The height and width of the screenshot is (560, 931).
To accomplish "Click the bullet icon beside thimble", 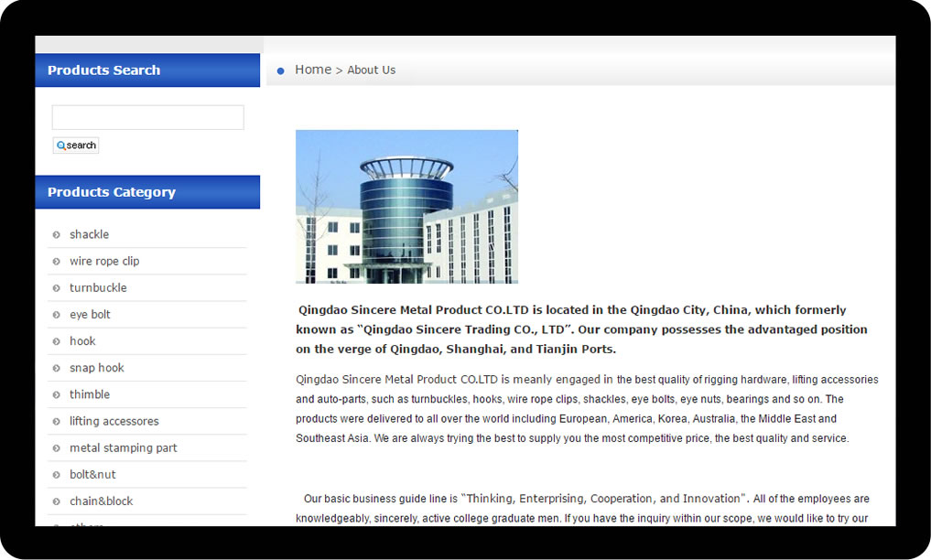I will (57, 395).
